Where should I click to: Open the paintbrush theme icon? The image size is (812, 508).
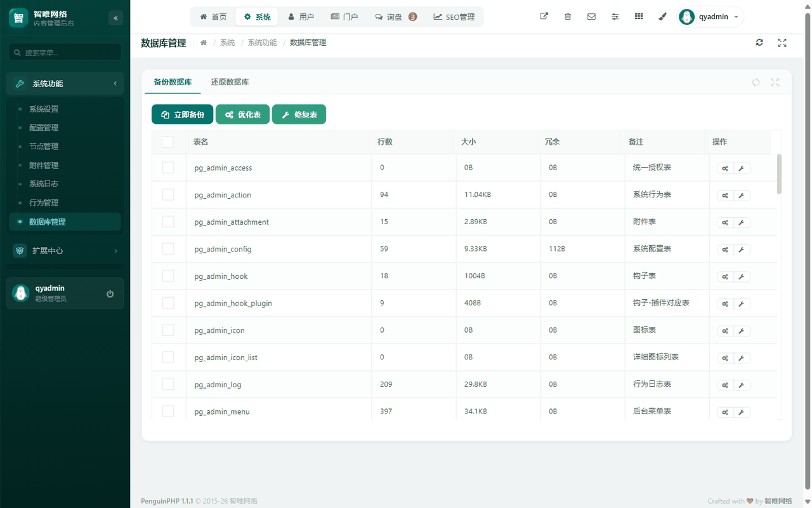(662, 17)
